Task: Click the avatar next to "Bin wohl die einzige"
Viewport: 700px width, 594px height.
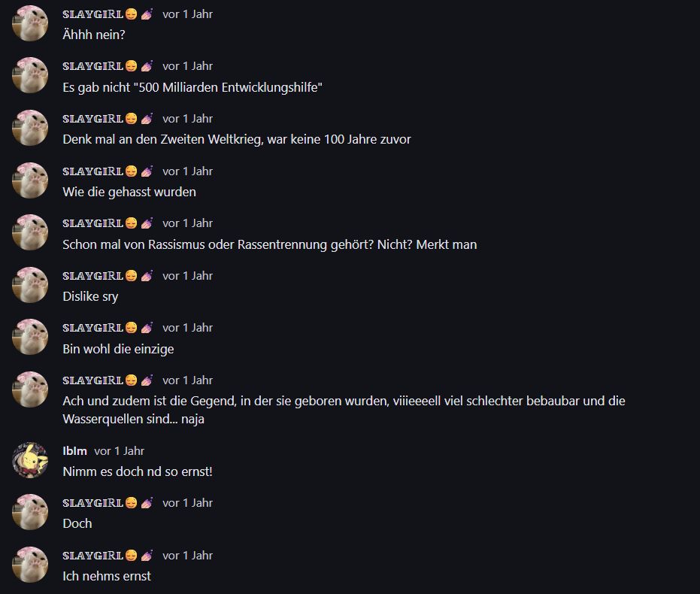Action: tap(31, 338)
